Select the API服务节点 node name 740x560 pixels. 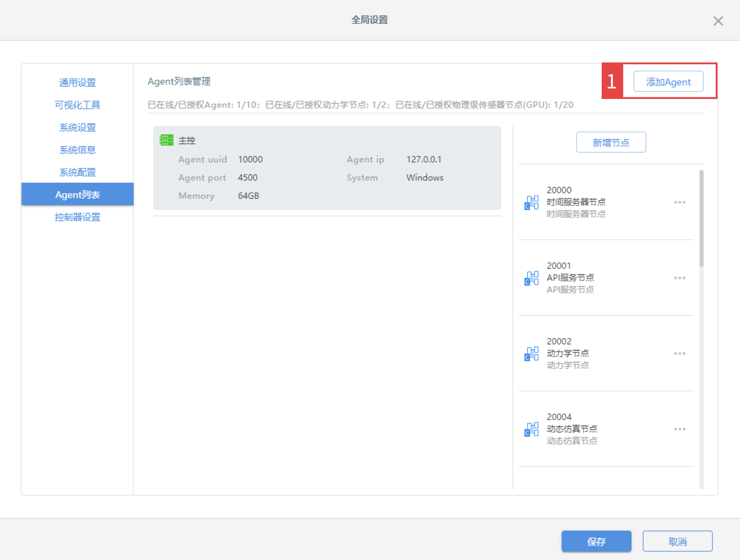click(x=570, y=278)
